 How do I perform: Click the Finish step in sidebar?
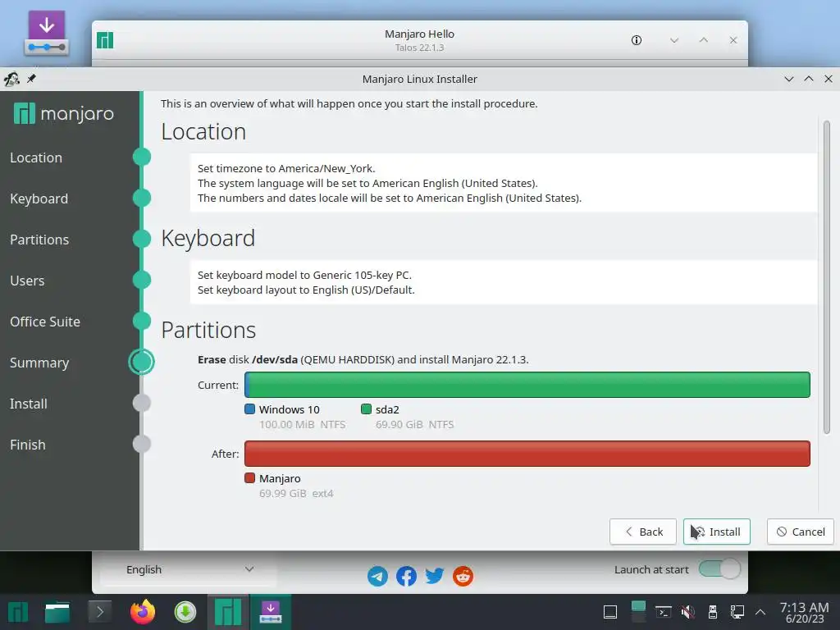(27, 445)
